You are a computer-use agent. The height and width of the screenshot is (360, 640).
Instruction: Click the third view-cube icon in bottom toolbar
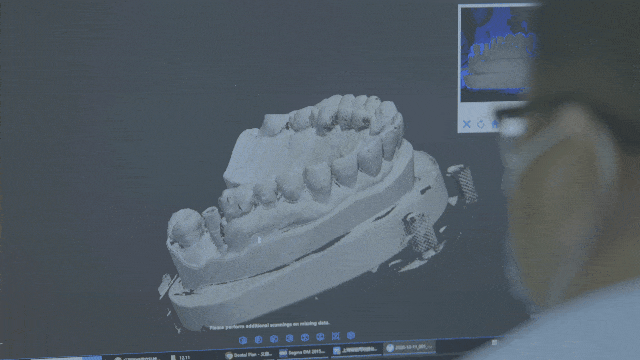point(274,339)
